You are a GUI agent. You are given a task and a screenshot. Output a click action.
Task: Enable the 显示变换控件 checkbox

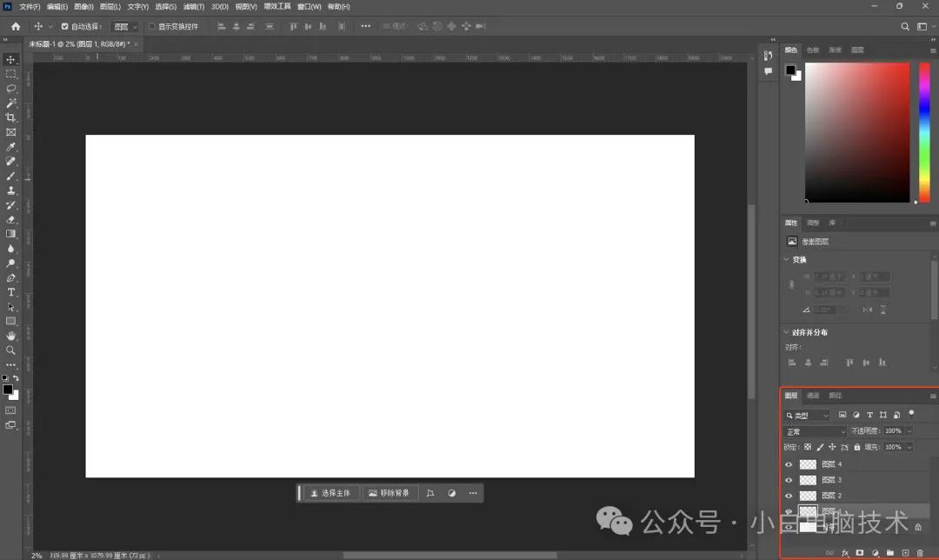point(152,26)
